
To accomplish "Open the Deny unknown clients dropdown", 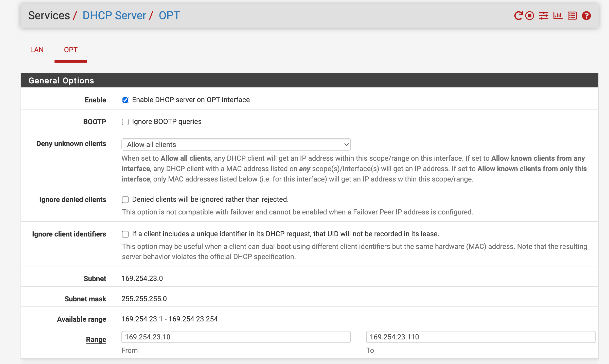I will click(236, 144).
